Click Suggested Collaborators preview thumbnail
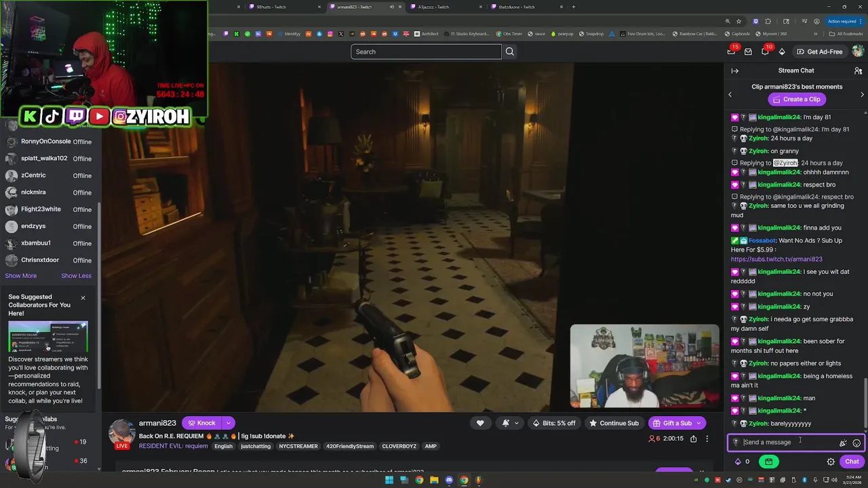 [x=48, y=336]
